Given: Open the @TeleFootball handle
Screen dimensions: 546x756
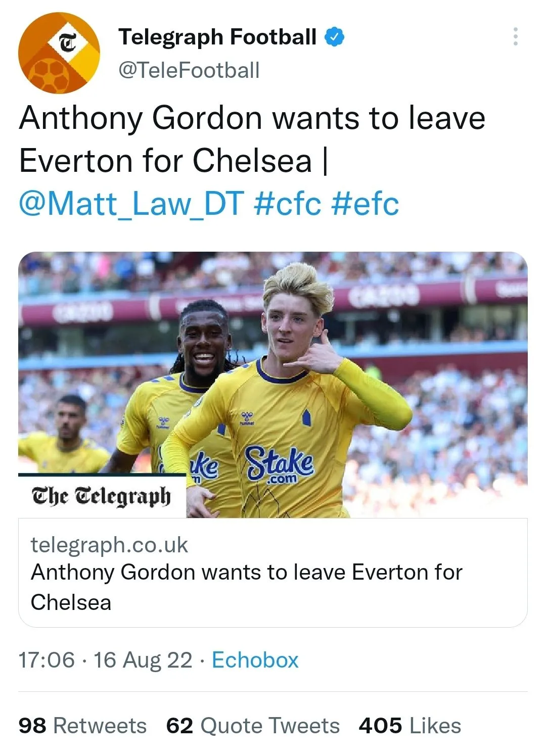Looking at the screenshot, I should tap(189, 70).
